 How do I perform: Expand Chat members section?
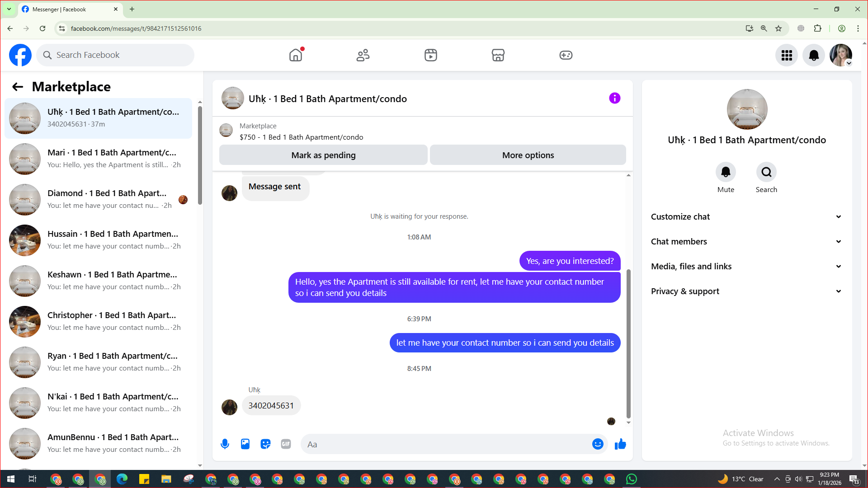pos(746,242)
